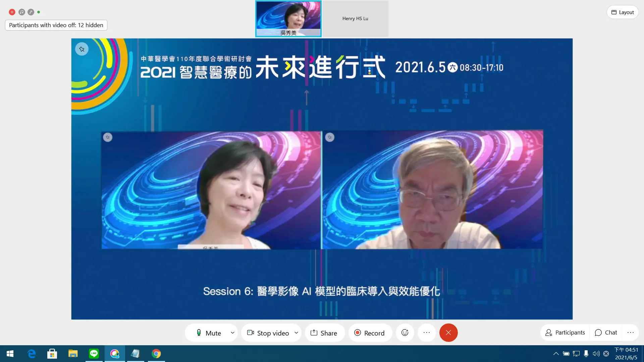This screenshot has width=644, height=362.
Task: Click the red leave meeting button
Action: 448,333
